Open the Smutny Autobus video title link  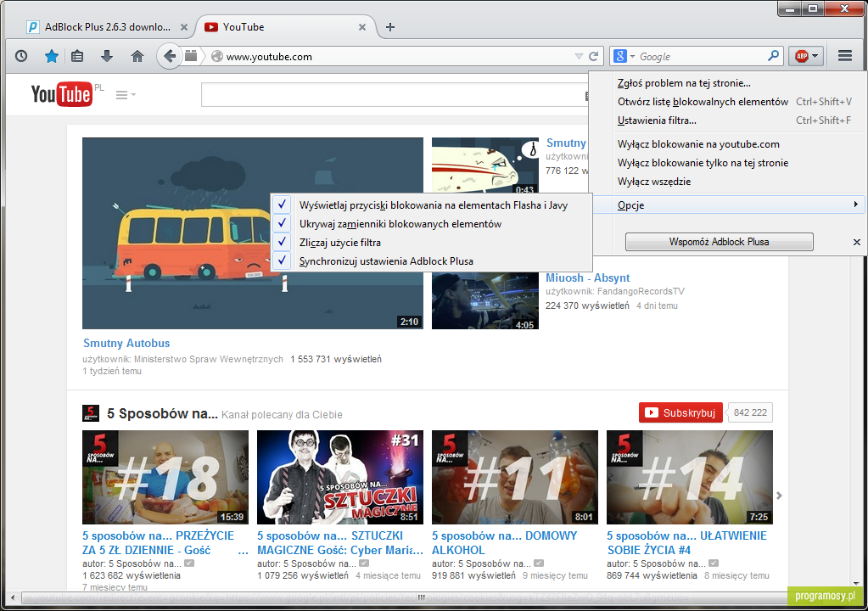tap(126, 343)
